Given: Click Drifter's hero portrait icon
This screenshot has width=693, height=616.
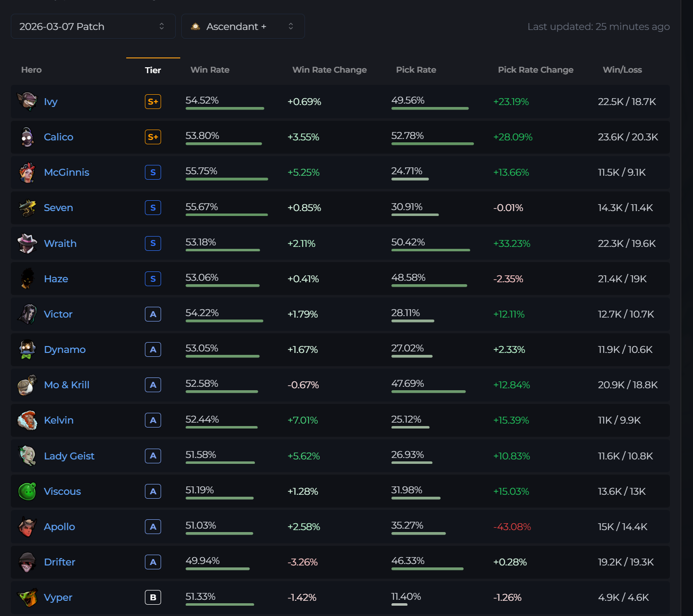Looking at the screenshot, I should pyautogui.click(x=27, y=562).
